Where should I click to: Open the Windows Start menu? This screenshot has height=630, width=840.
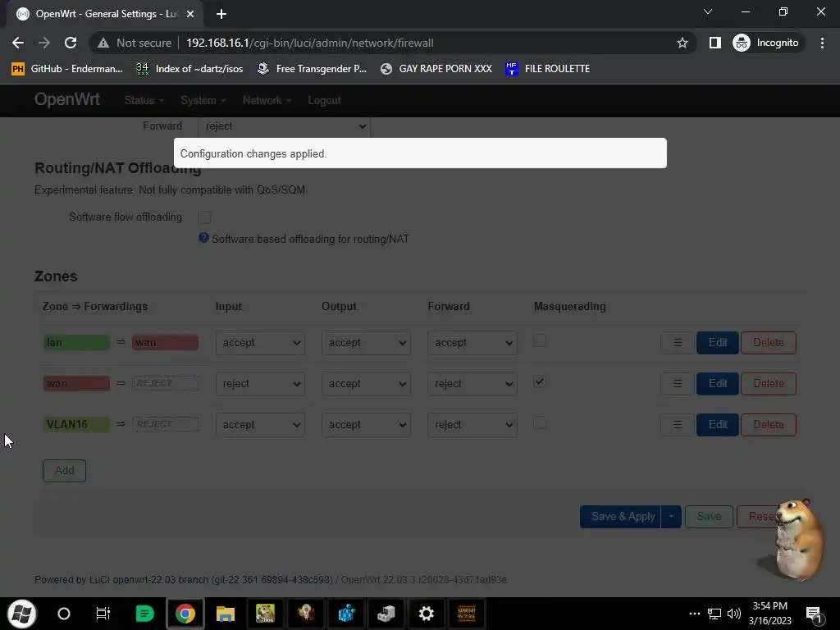click(21, 614)
